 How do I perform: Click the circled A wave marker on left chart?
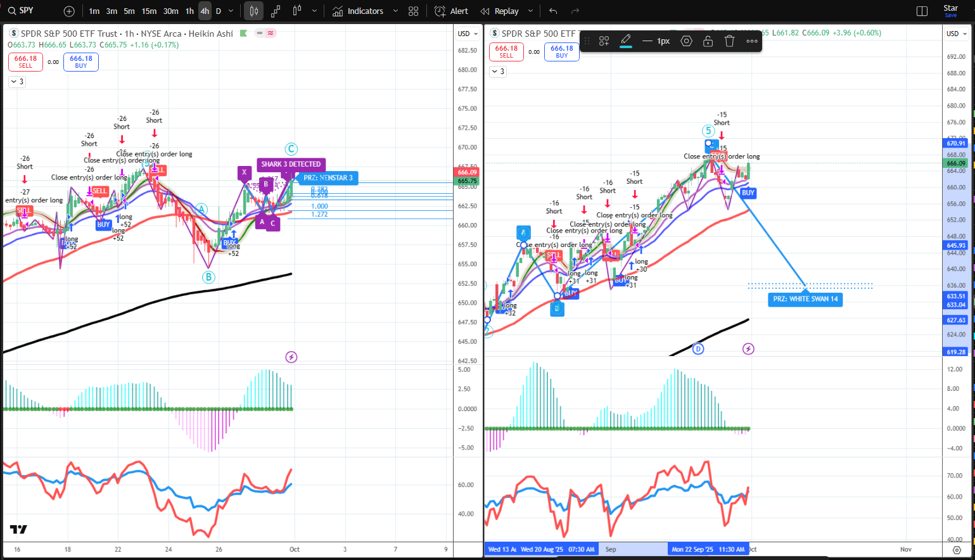click(201, 210)
